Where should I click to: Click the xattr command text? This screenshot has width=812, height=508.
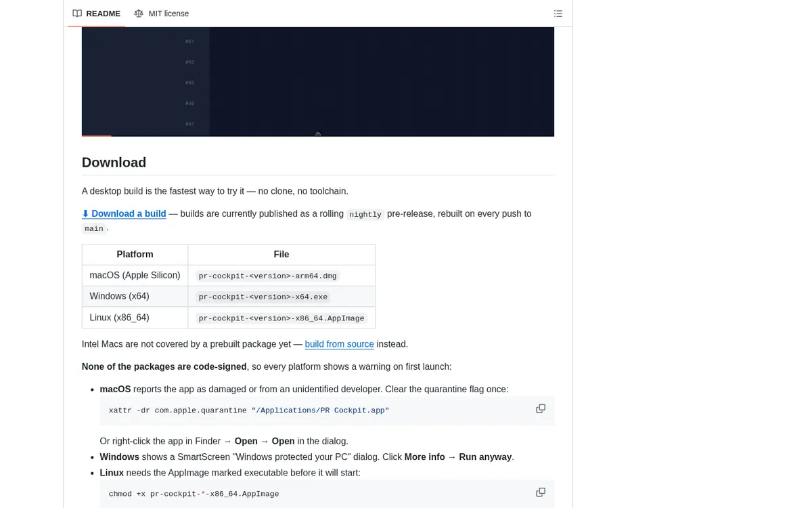[249, 410]
